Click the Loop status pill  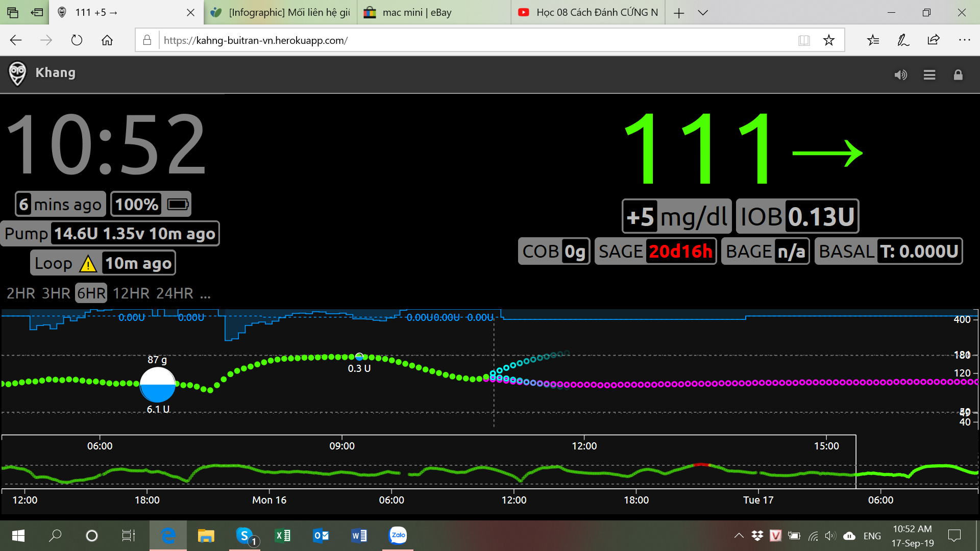click(x=103, y=263)
